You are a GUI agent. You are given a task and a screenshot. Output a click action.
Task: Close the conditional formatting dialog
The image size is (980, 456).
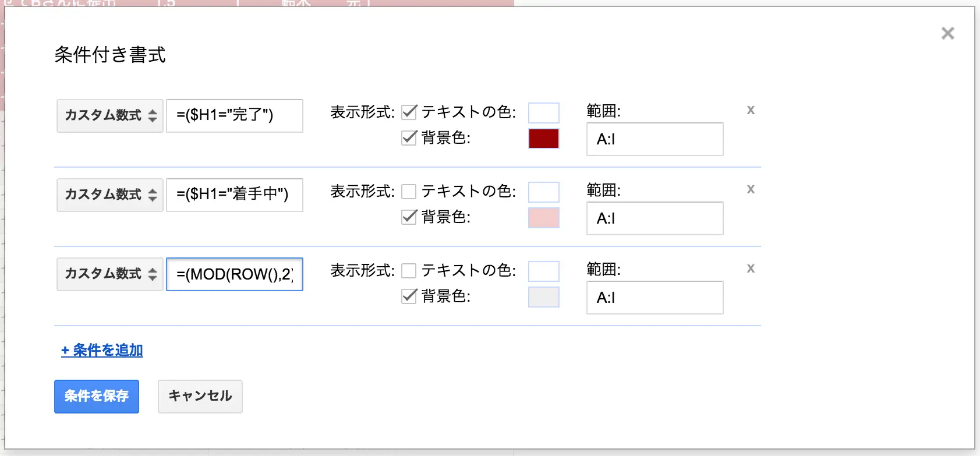coord(947,33)
